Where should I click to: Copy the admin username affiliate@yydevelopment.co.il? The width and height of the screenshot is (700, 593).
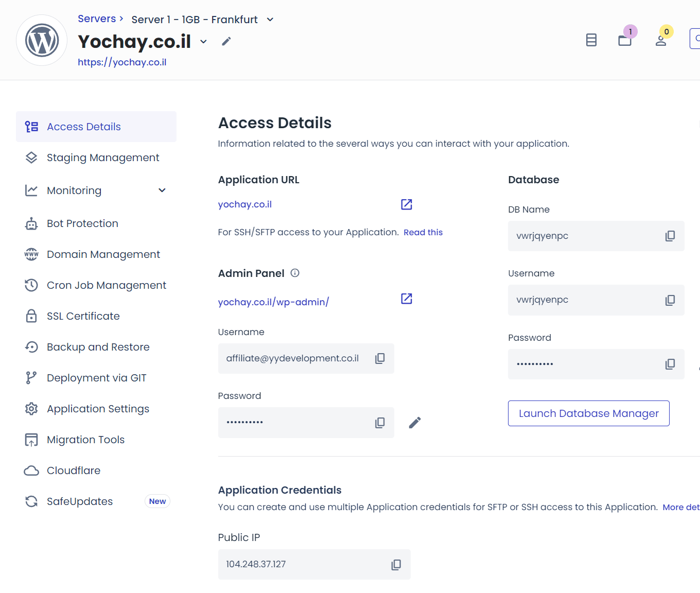click(380, 358)
